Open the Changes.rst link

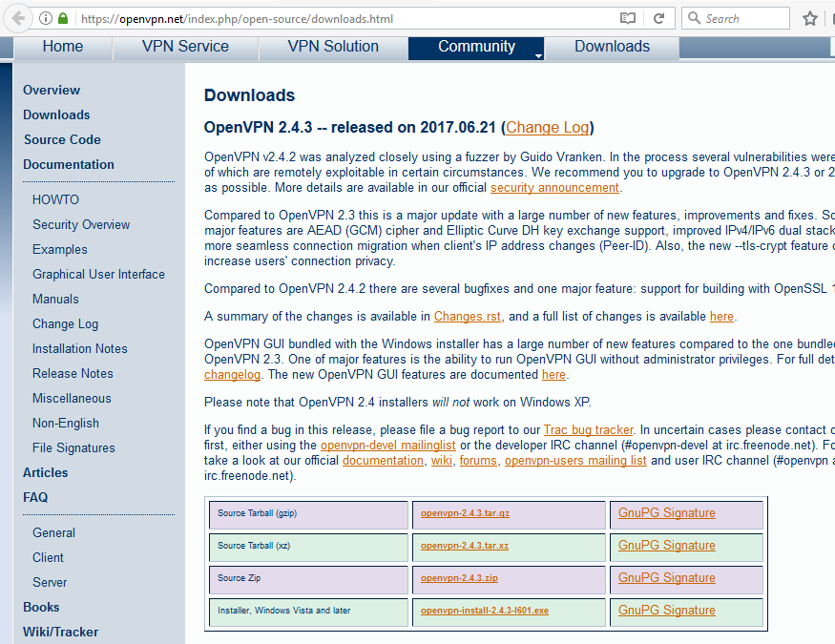467,317
